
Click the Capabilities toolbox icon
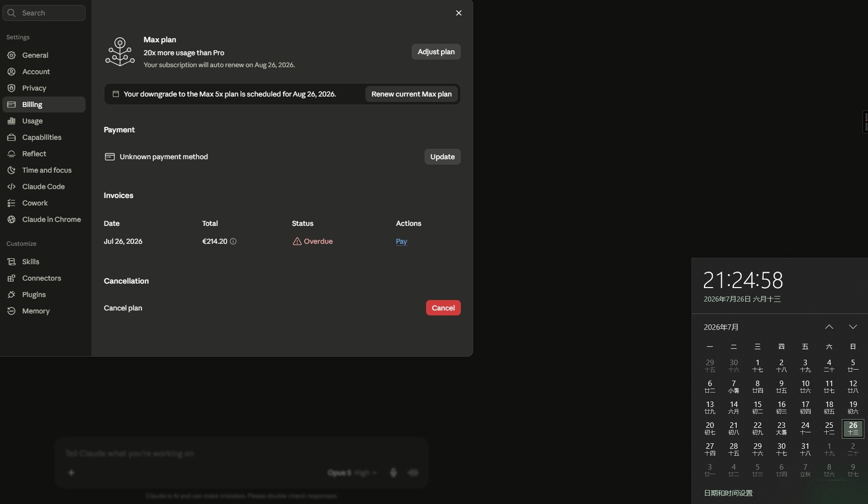click(11, 137)
